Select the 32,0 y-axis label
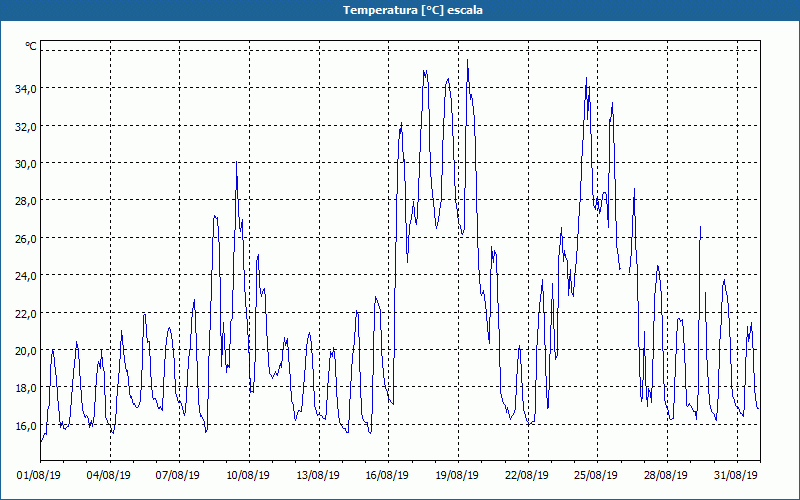This screenshot has height=500, width=800. [x=26, y=127]
